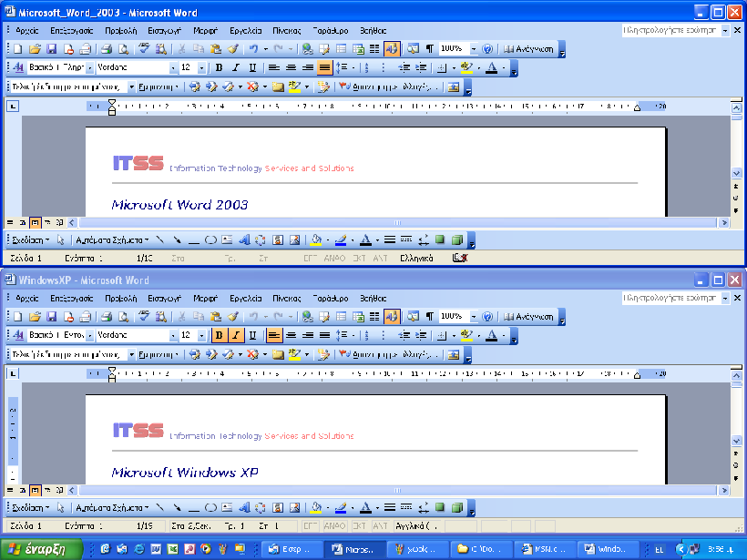Toggle Align Left in WindowsXP Word window
The image size is (747, 560).
[274, 335]
